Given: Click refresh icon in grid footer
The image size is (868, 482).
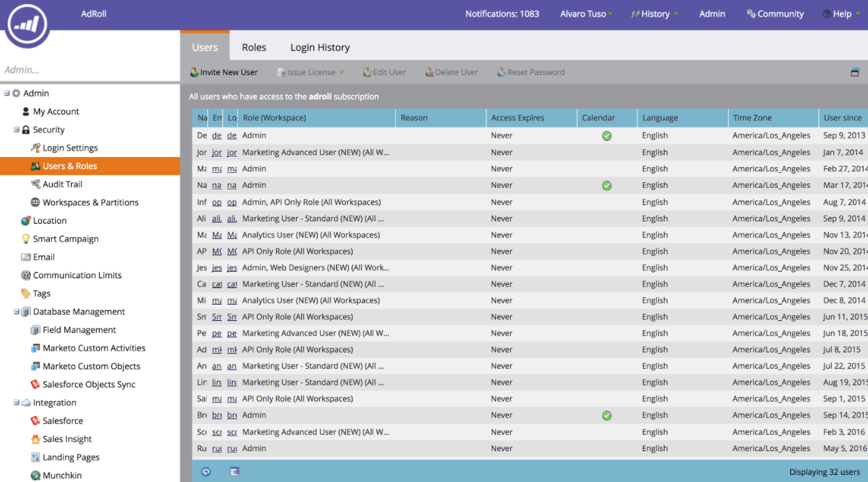Looking at the screenshot, I should [206, 471].
